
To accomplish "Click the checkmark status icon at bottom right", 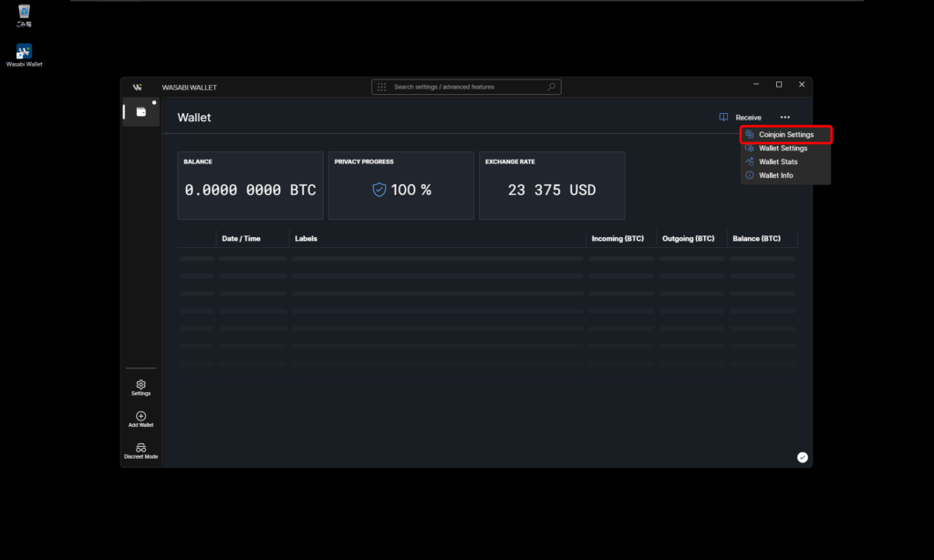I will click(803, 458).
